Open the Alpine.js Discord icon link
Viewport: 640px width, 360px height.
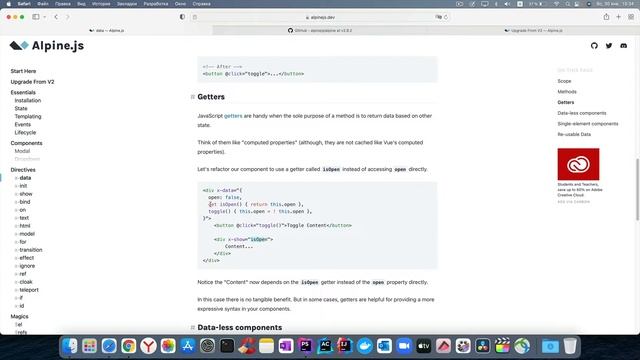pyautogui.click(x=623, y=46)
